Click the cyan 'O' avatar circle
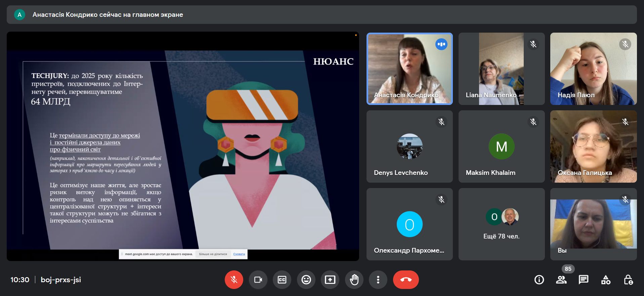This screenshot has width=644, height=296. (x=410, y=224)
